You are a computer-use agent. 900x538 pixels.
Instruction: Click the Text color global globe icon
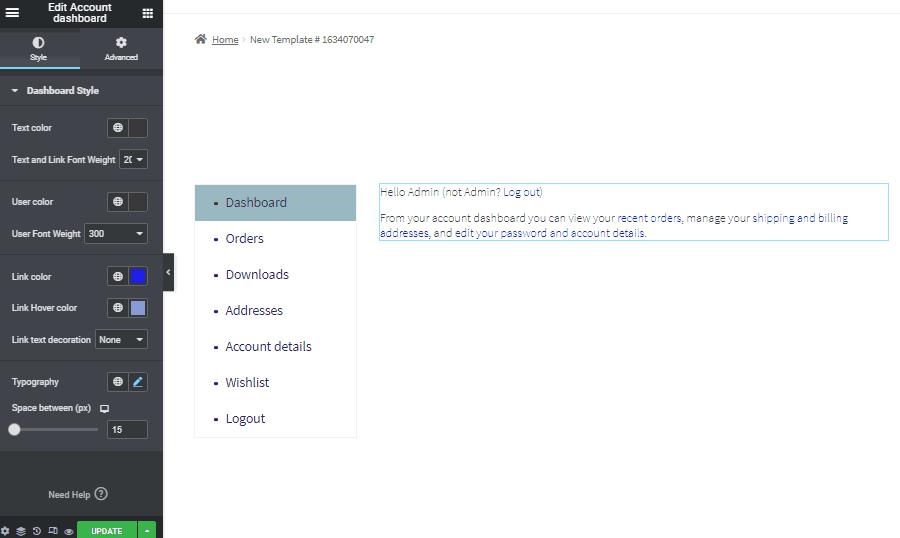(118, 127)
